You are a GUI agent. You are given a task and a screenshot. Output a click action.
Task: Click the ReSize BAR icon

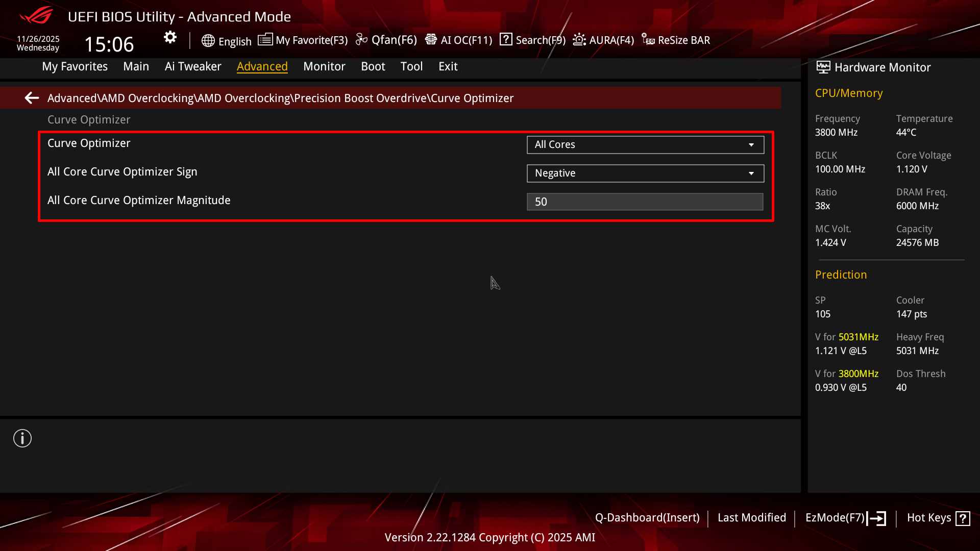(x=648, y=40)
